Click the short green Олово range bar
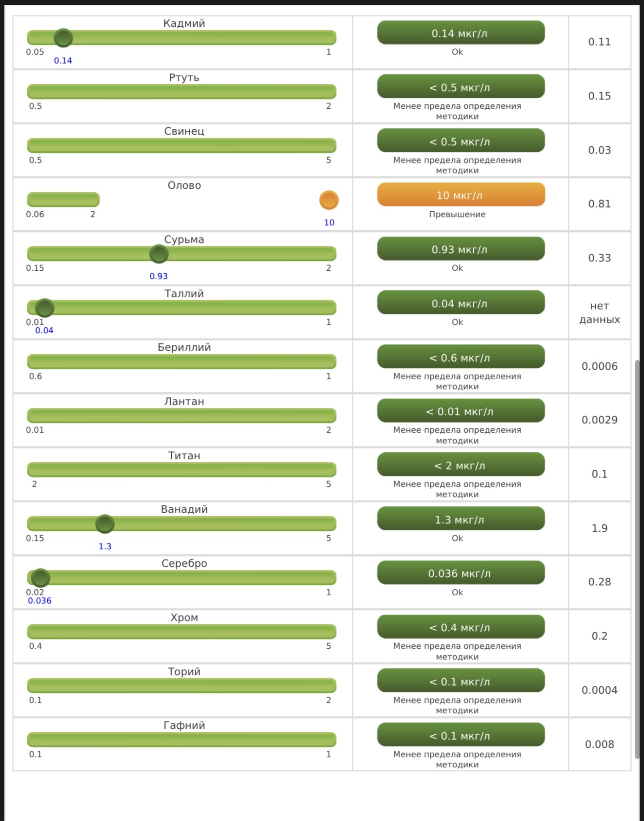The image size is (644, 821). point(63,200)
